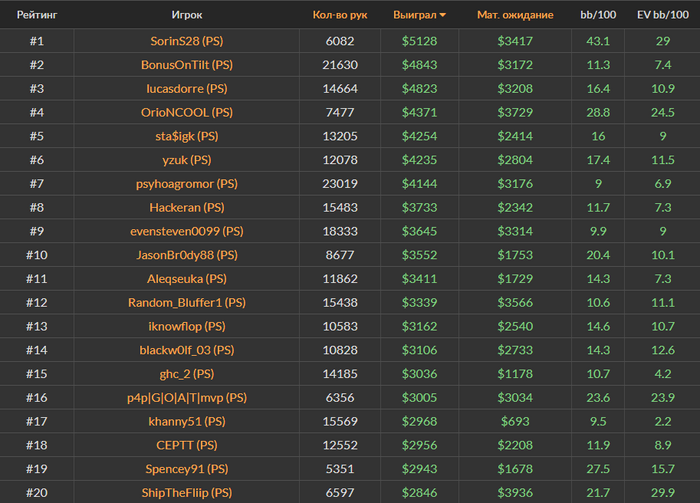Click the bb/100 column header
The width and height of the screenshot is (700, 503).
click(598, 16)
